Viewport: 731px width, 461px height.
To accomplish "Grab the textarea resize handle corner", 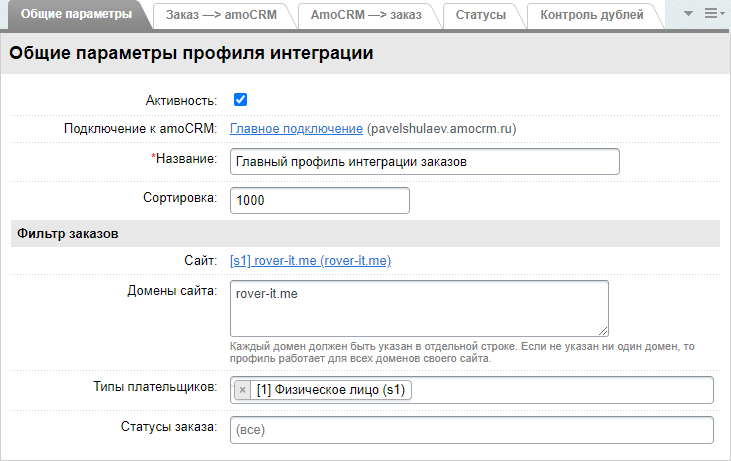I will (603, 331).
